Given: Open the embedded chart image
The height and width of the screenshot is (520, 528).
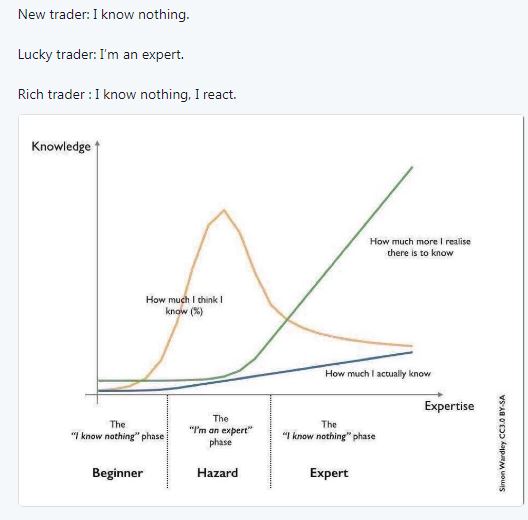Looking at the screenshot, I should [271, 310].
